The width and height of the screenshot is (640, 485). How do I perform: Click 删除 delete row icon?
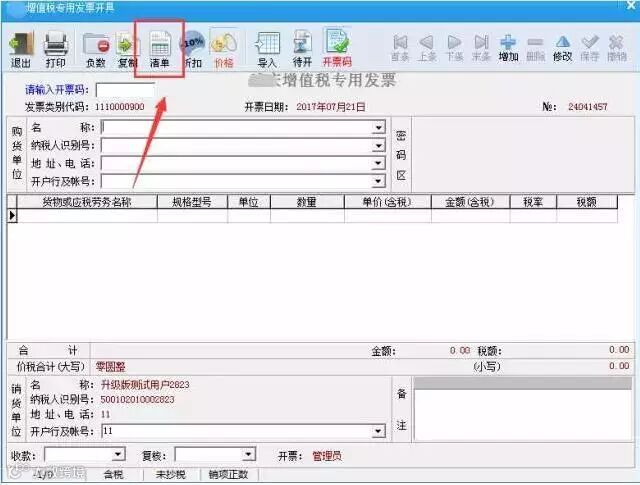point(535,48)
